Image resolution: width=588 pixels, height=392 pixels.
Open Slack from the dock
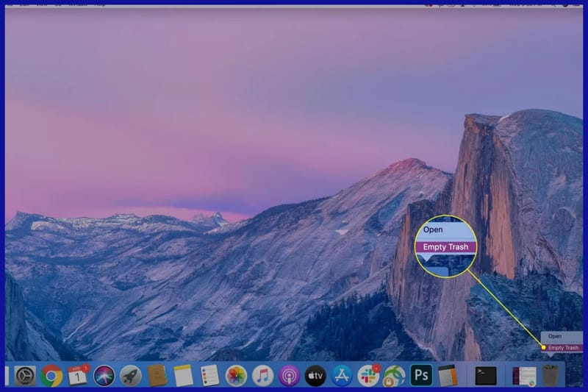point(367,376)
